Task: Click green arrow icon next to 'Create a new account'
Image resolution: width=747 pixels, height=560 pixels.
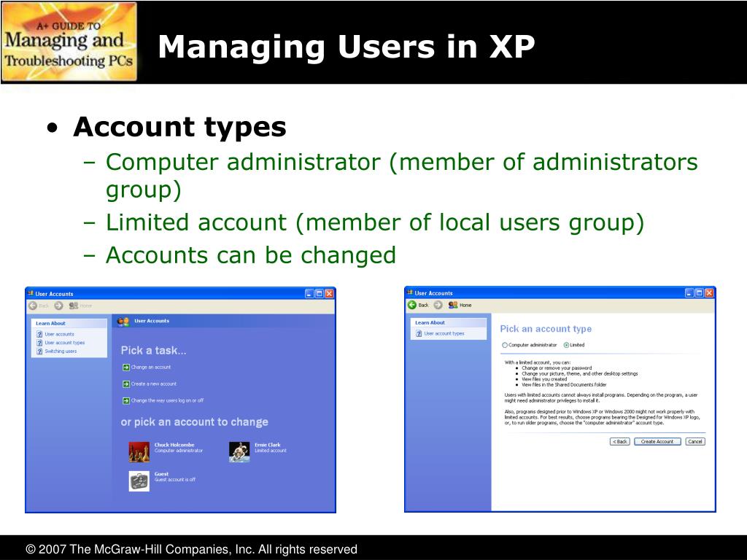Action: coord(125,384)
